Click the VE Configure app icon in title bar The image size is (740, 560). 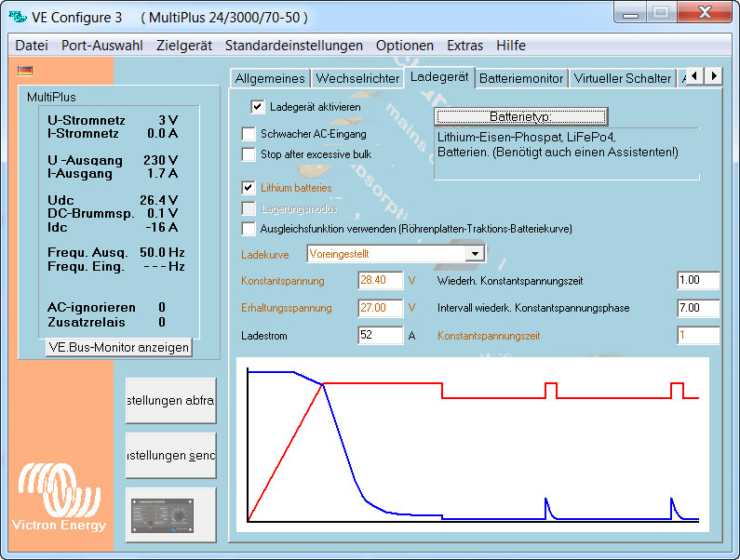click(x=18, y=15)
